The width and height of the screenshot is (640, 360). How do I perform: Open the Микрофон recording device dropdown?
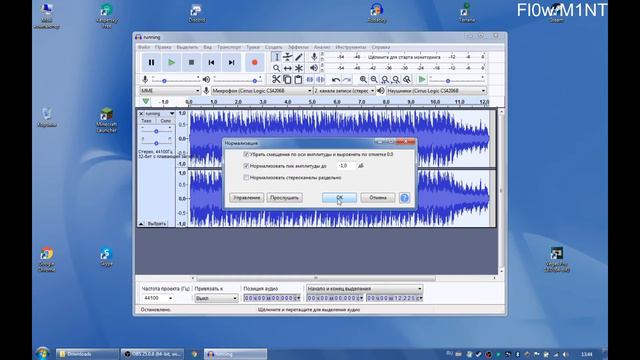[x=262, y=91]
